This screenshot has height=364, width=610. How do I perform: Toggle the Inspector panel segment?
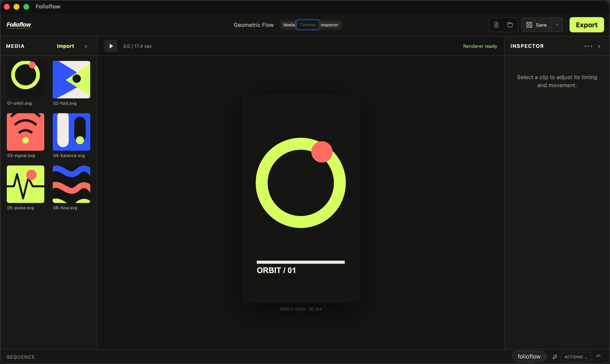329,25
